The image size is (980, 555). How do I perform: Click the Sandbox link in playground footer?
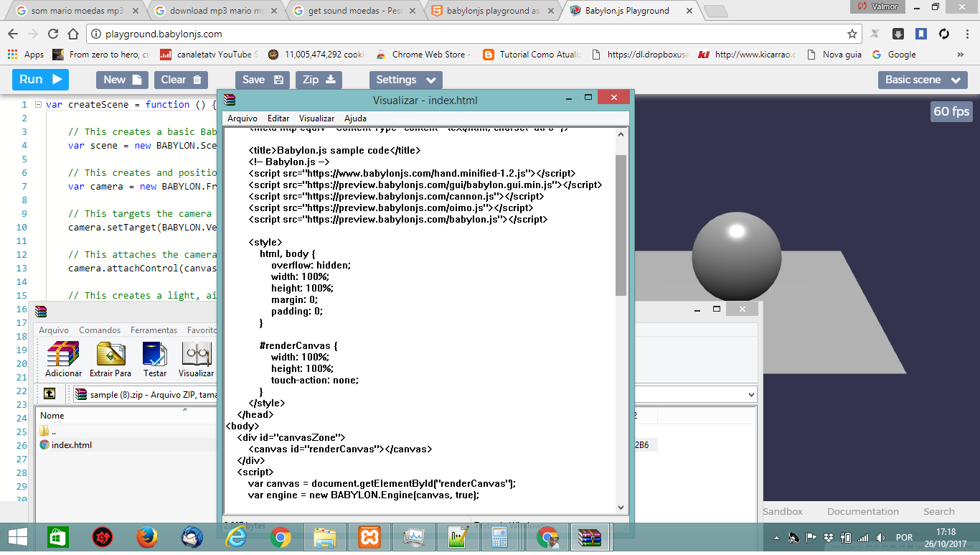[783, 512]
